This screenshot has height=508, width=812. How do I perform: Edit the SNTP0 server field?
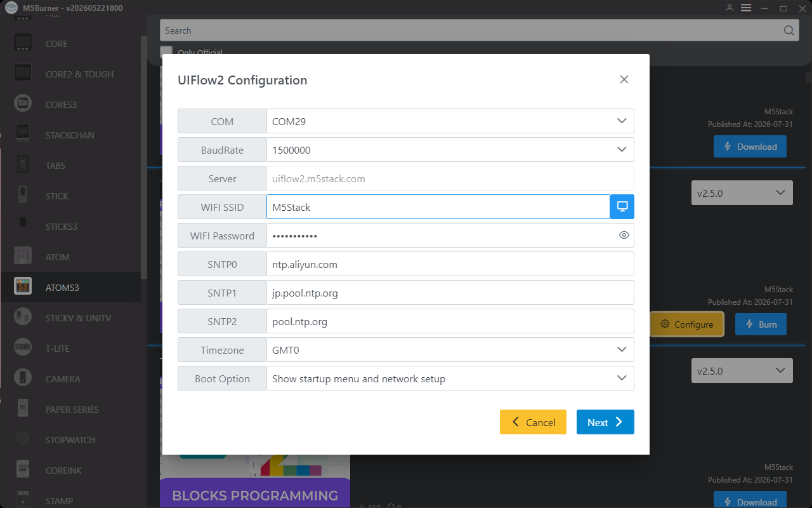click(x=450, y=264)
